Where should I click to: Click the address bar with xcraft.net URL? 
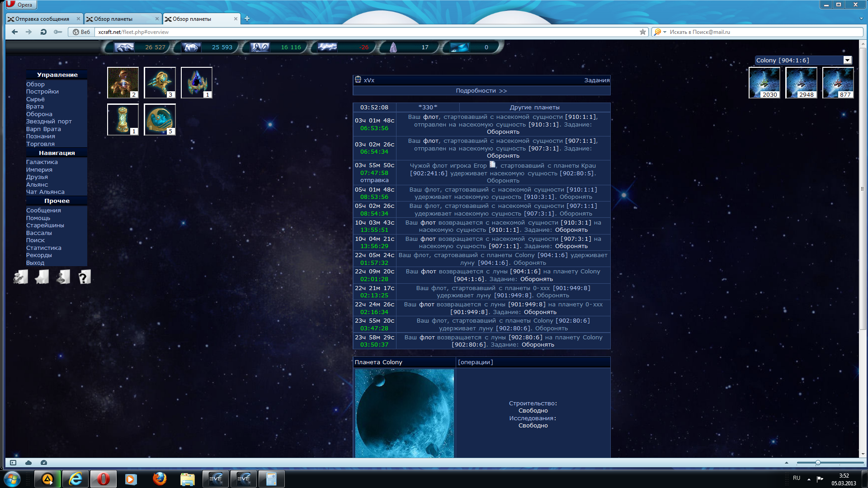click(366, 32)
